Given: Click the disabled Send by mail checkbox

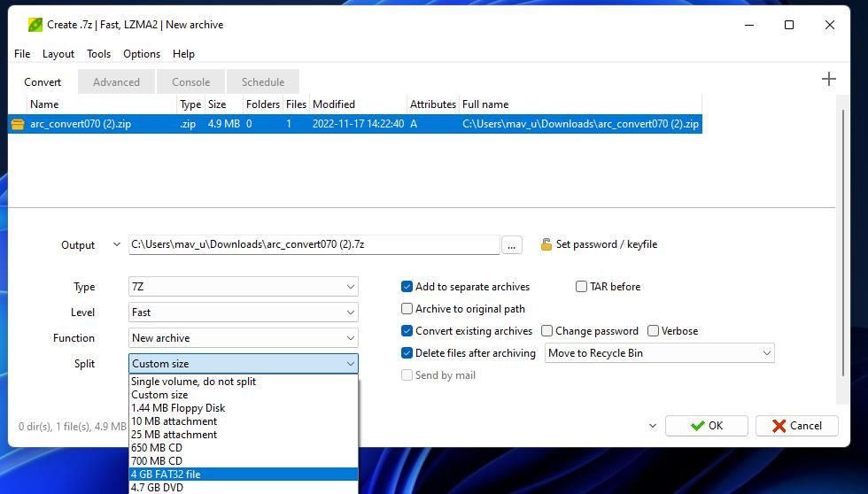Looking at the screenshot, I should pos(407,375).
